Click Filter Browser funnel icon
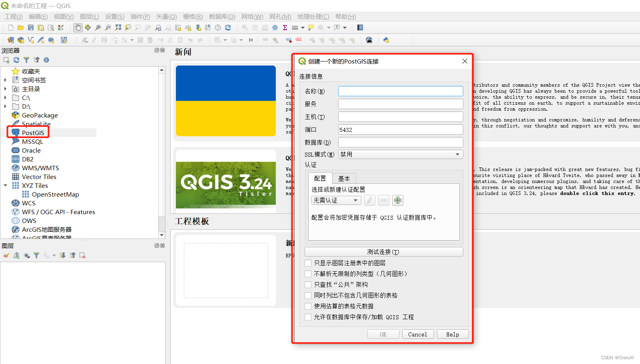Screen dimensions: 640x364 (x=26, y=60)
